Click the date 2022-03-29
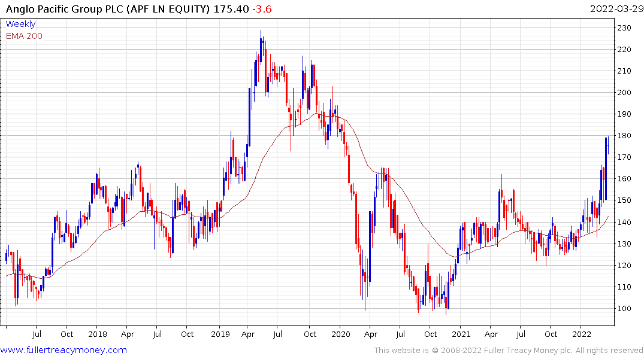Screen dimensions: 644x359 click(x=616, y=8)
